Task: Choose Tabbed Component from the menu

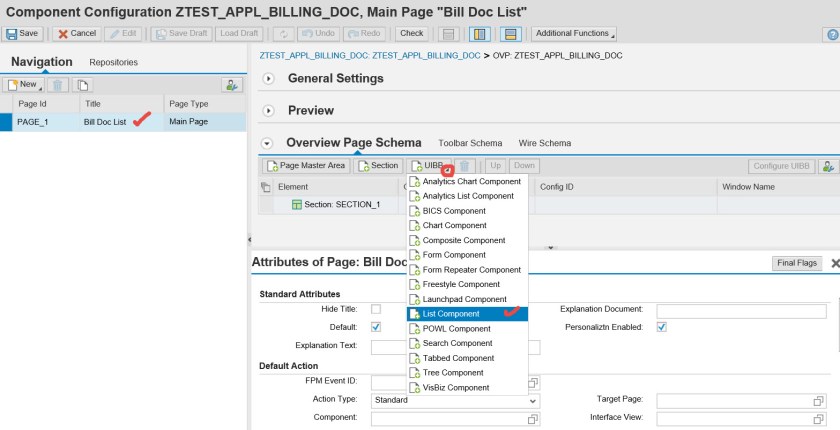Action: click(467, 358)
